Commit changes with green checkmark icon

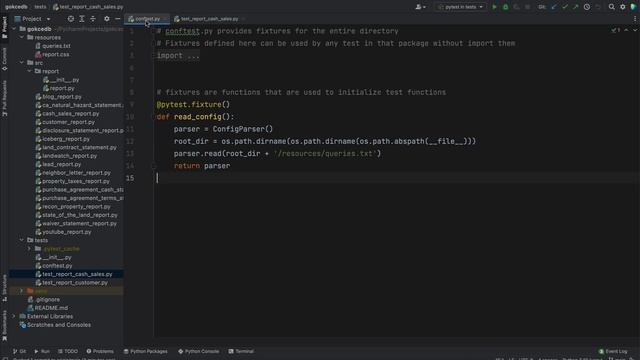[564, 7]
